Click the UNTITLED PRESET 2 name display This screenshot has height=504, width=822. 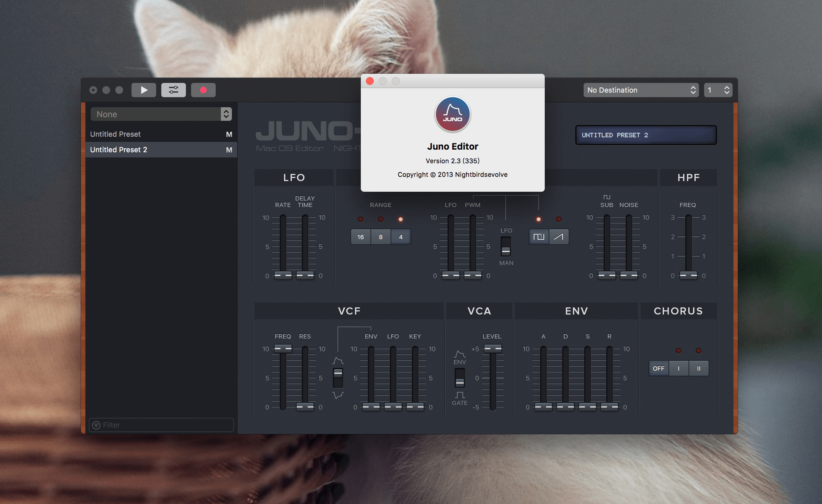(646, 135)
